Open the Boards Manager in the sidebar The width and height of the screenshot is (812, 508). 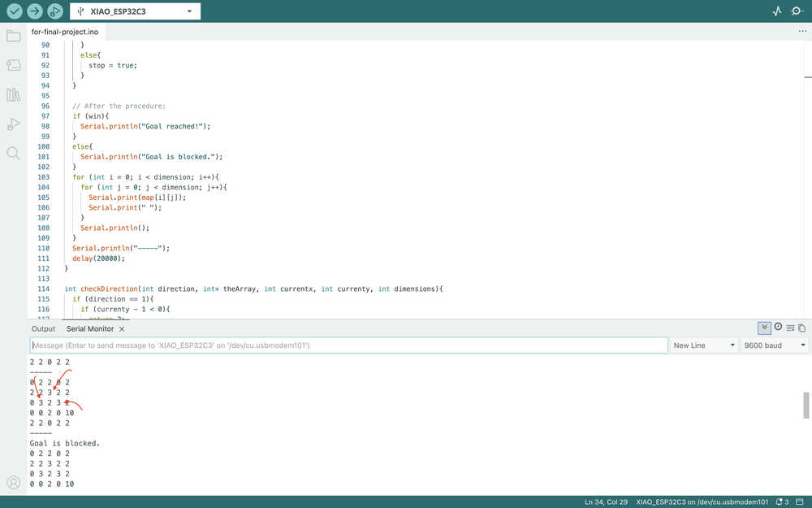point(14,65)
